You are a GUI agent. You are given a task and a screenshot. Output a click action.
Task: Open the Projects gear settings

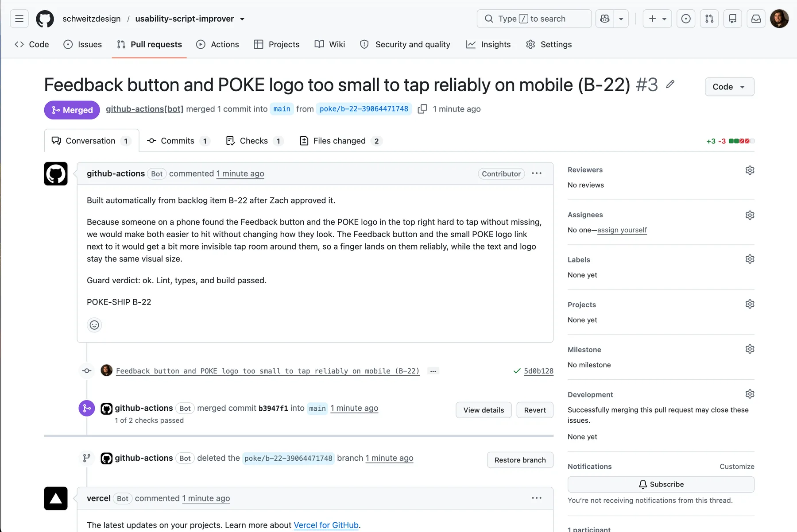(750, 304)
